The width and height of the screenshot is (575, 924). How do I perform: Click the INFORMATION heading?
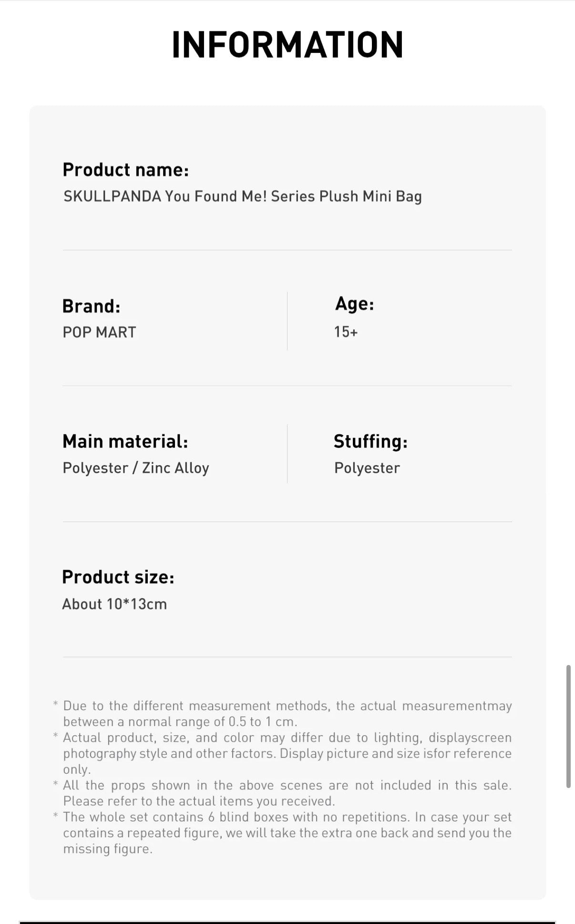287,45
